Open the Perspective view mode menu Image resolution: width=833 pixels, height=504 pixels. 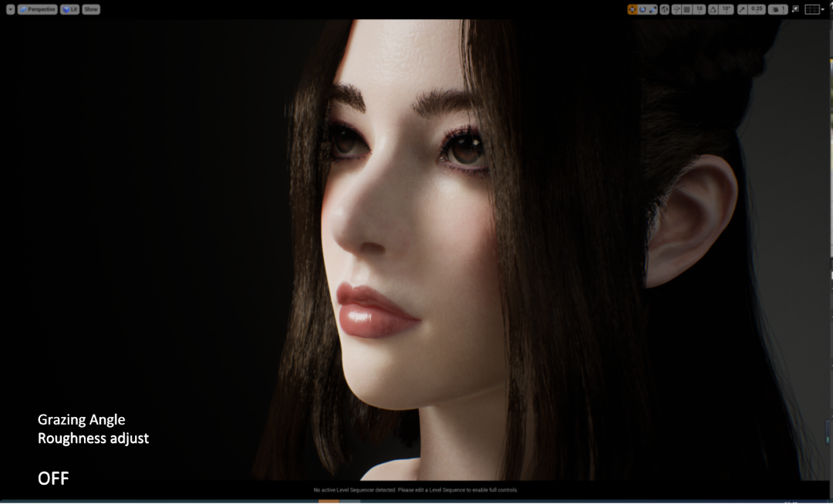(x=37, y=9)
